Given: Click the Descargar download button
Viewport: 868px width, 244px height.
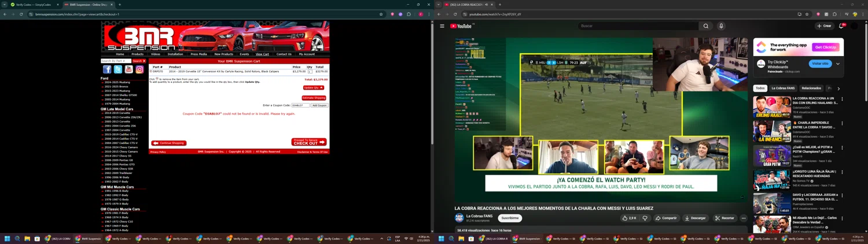Looking at the screenshot, I should tap(696, 218).
